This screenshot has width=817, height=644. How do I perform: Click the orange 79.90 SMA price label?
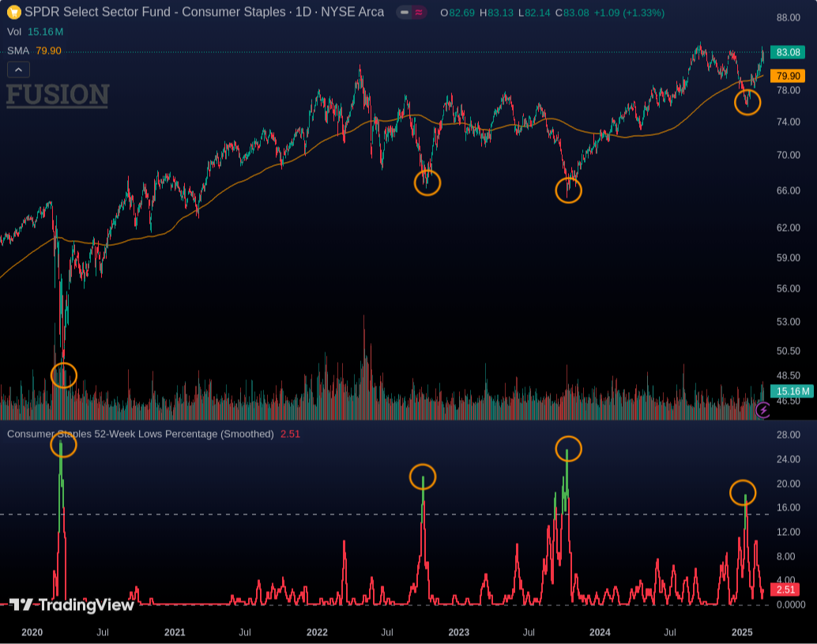(x=787, y=76)
